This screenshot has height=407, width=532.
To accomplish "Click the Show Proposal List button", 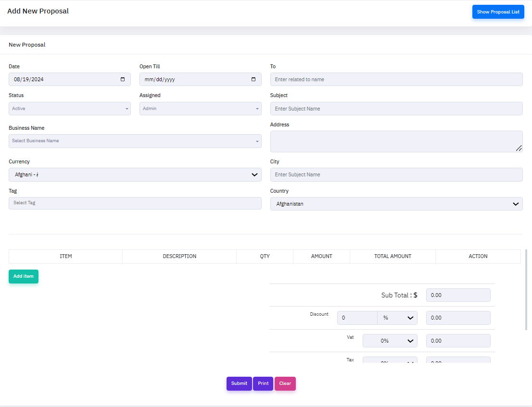I will (498, 12).
